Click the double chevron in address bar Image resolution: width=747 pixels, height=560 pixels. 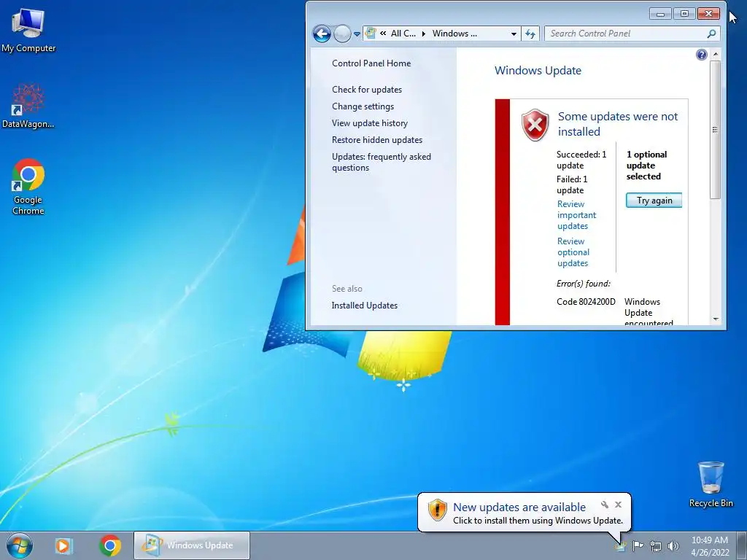383,34
